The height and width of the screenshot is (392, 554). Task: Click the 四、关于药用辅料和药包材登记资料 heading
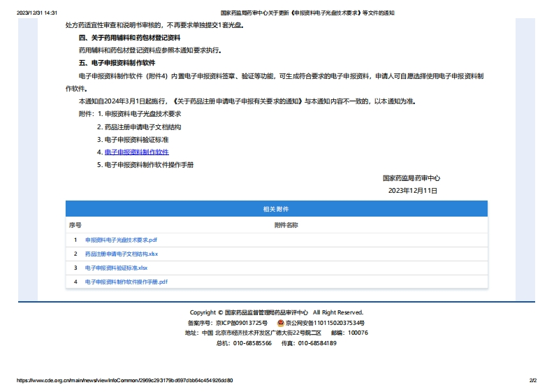tap(129, 38)
